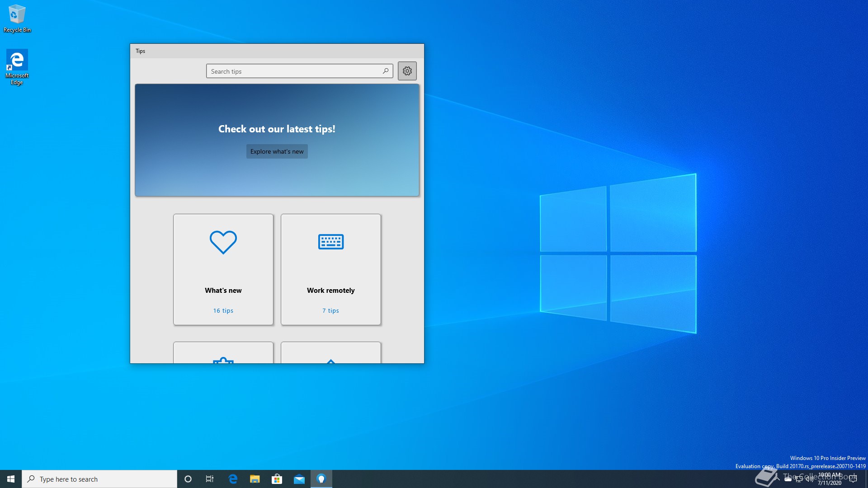Screen dimensions: 868x488
Task: Open Task View on the taskbar
Action: (210, 479)
